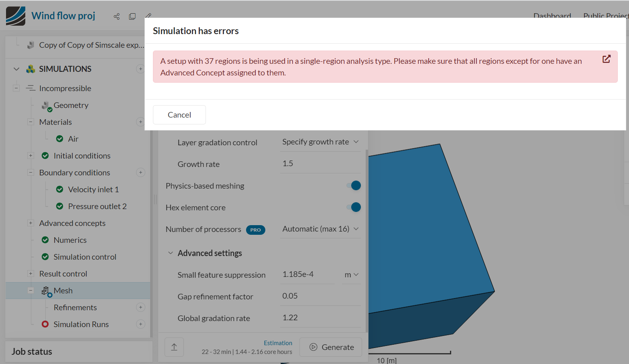The image size is (629, 364).
Task: Click the Growth rate input field
Action: [320, 164]
